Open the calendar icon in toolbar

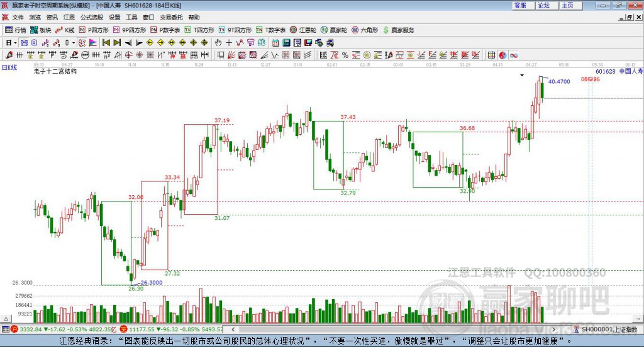(275, 43)
